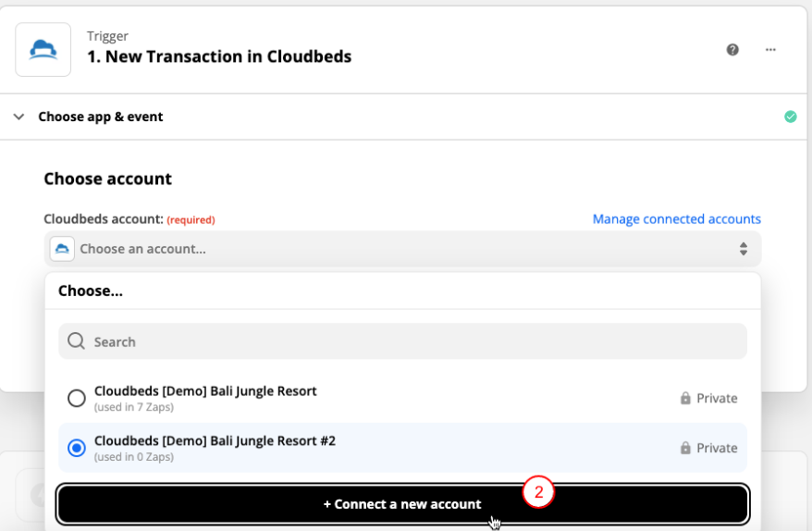Click Connect a new account button
Image resolution: width=812 pixels, height=531 pixels.
[x=402, y=504]
